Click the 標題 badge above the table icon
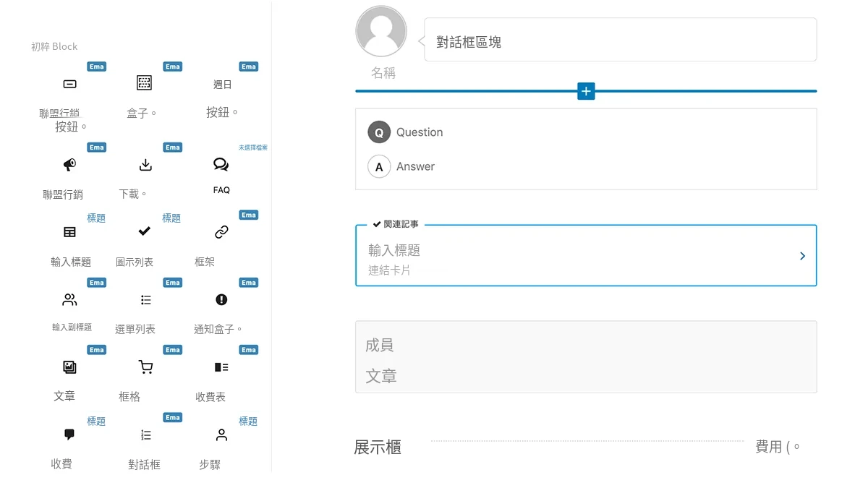 [x=96, y=218]
